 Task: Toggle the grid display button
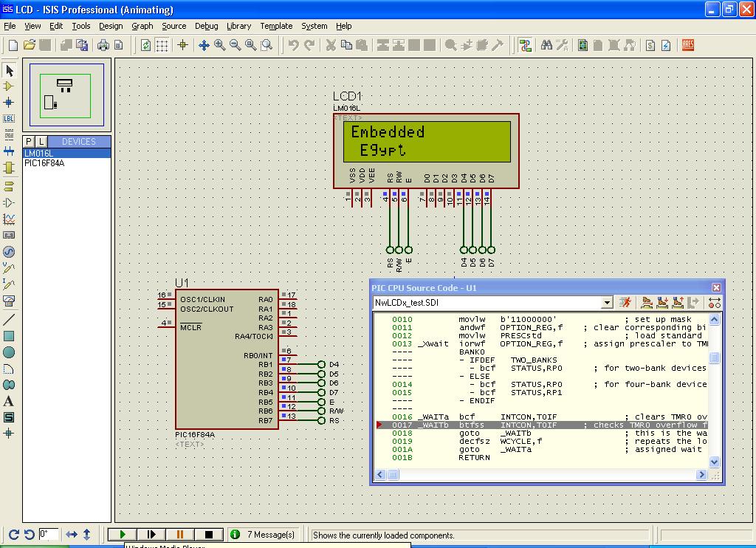[162, 45]
